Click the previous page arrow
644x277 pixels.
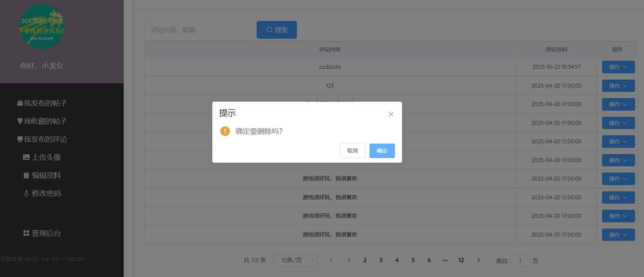pyautogui.click(x=331, y=260)
